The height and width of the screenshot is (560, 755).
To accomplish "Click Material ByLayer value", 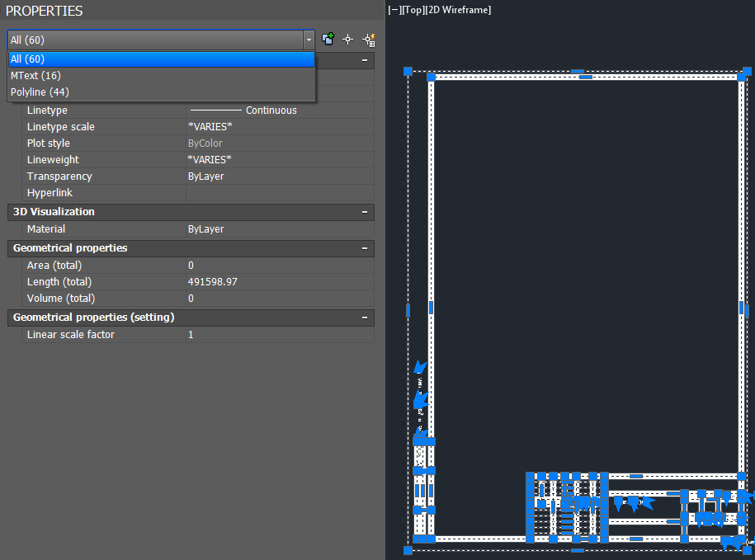I will pyautogui.click(x=280, y=229).
